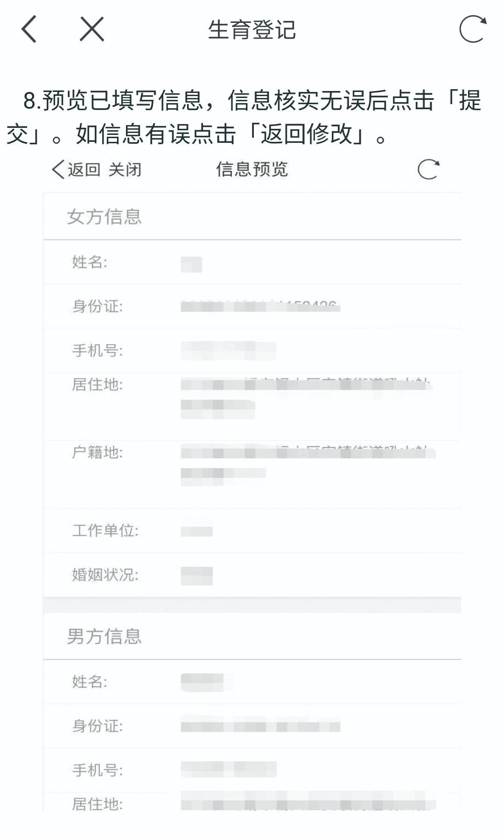Close the 生育登记 page with X icon
The height and width of the screenshot is (835, 504).
tap(91, 29)
